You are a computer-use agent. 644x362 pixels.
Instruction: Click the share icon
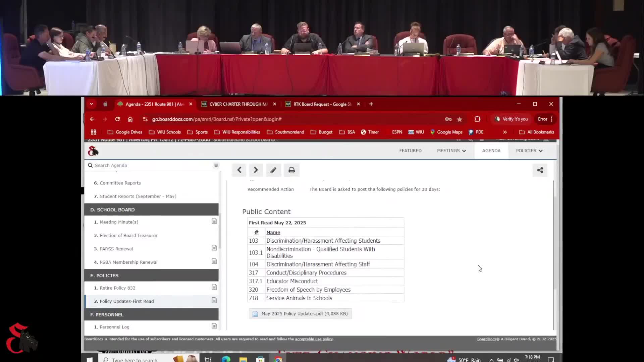[x=540, y=170]
